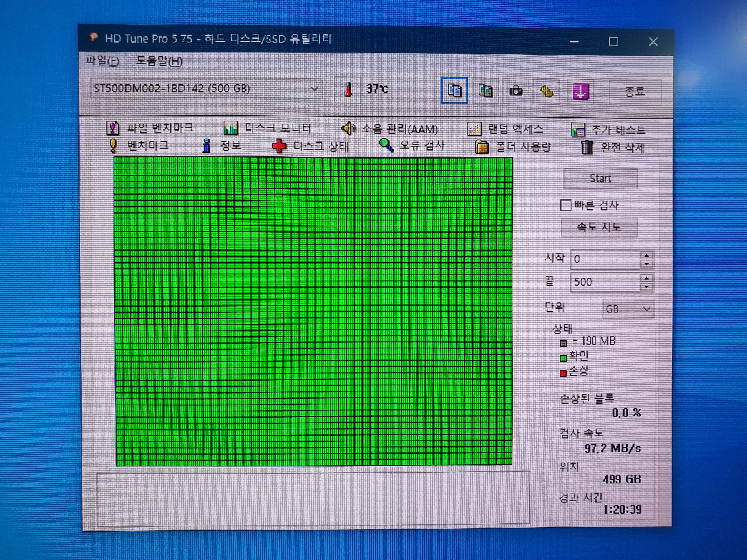The height and width of the screenshot is (560, 747).
Task: Click the pink download arrow icon
Action: 580,92
